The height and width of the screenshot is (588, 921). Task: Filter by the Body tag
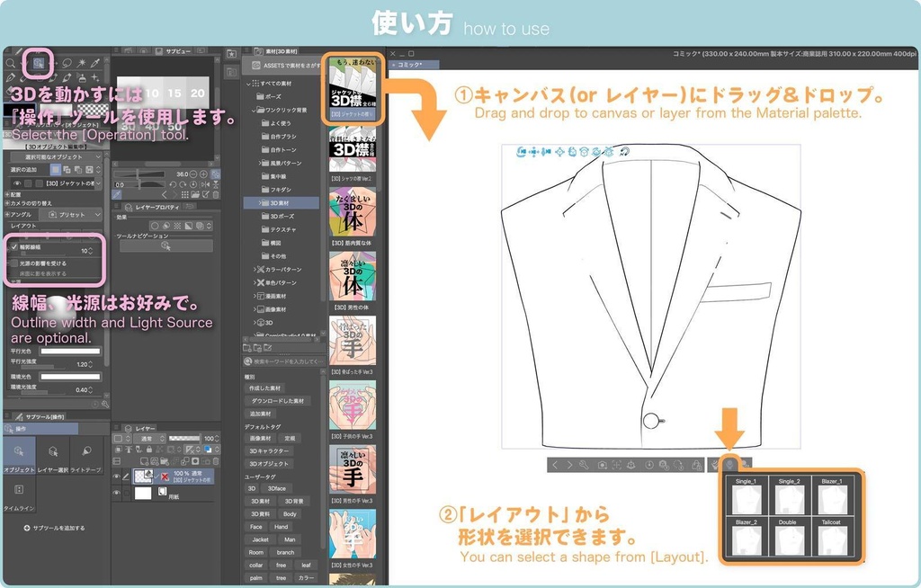click(290, 514)
